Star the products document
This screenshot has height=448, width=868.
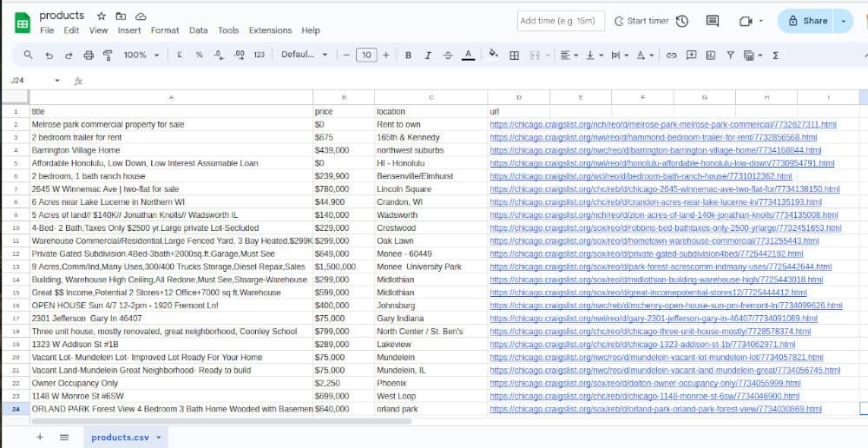[102, 16]
